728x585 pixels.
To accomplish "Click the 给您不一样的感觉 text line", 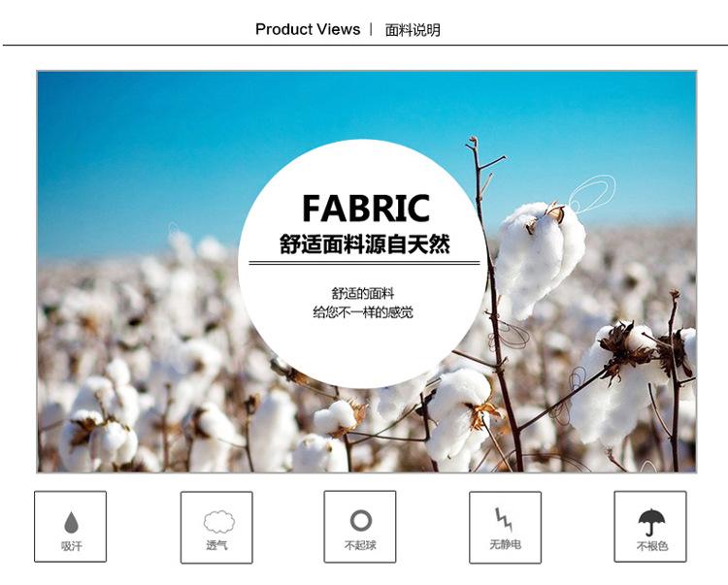I will (x=363, y=312).
